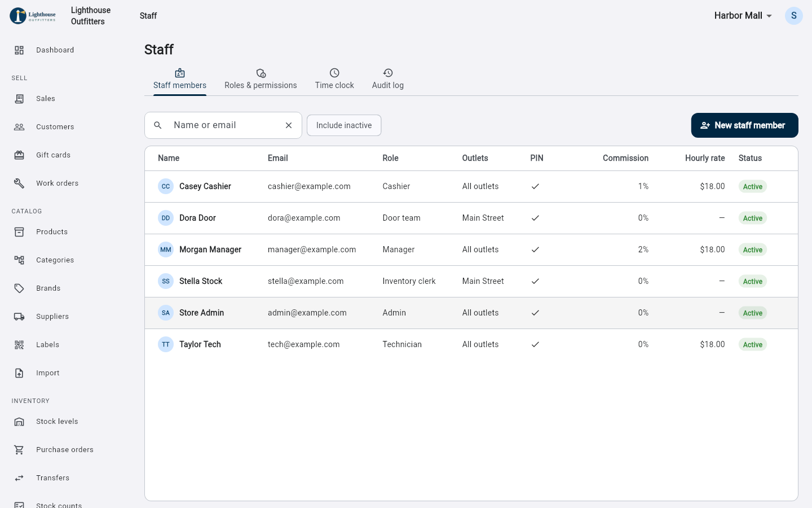Screen dimensions: 812x508
Task: Open the Time clock tab
Action: [334, 79]
